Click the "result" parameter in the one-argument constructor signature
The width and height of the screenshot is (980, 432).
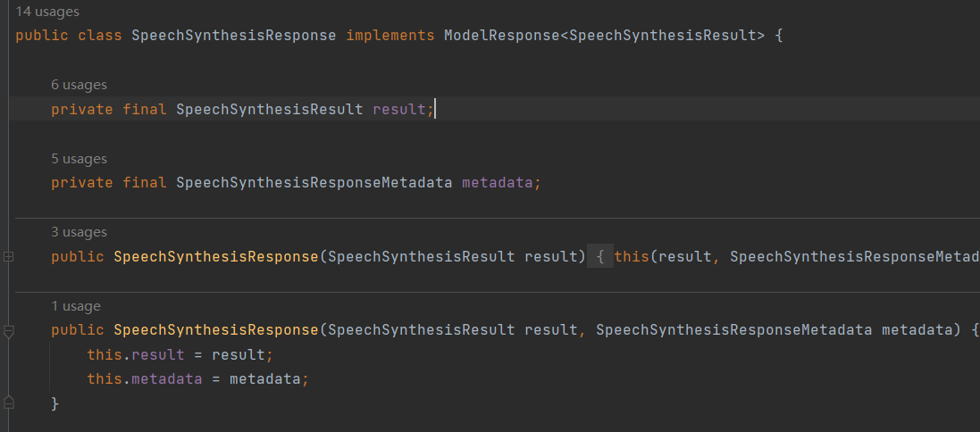click(550, 256)
